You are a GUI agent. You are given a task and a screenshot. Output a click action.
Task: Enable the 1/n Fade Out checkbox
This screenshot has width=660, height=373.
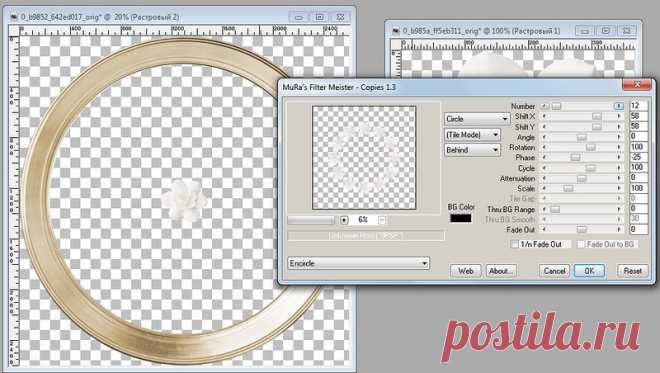click(514, 244)
